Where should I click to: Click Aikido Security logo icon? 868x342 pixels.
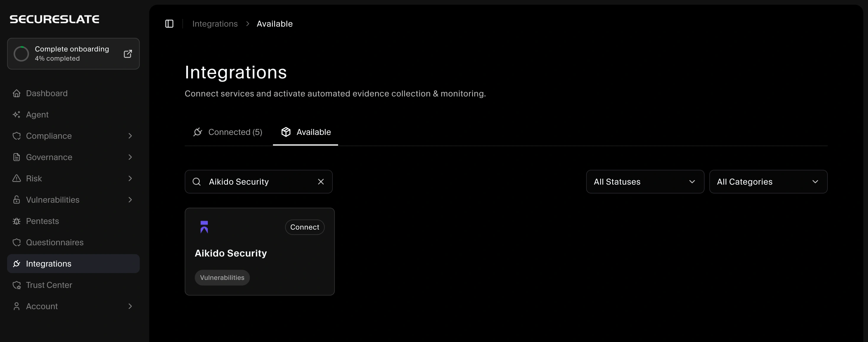[x=204, y=227]
